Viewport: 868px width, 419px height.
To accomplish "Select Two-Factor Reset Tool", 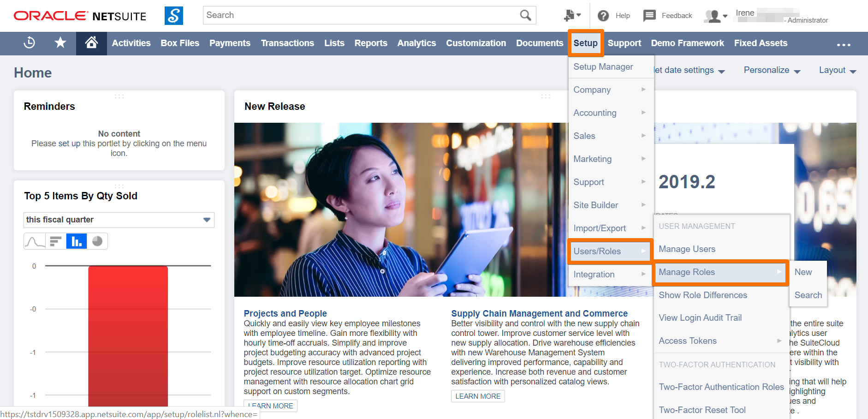I will click(x=721, y=410).
